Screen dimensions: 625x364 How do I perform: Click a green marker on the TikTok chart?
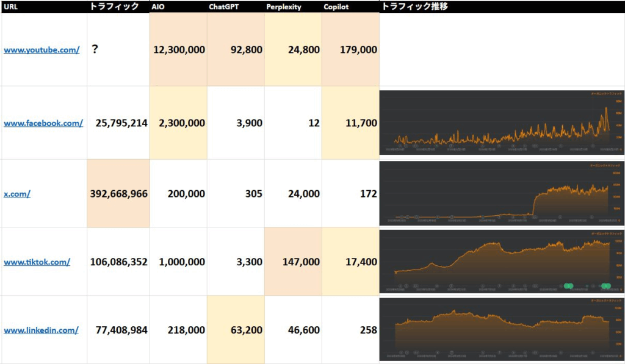pos(569,285)
